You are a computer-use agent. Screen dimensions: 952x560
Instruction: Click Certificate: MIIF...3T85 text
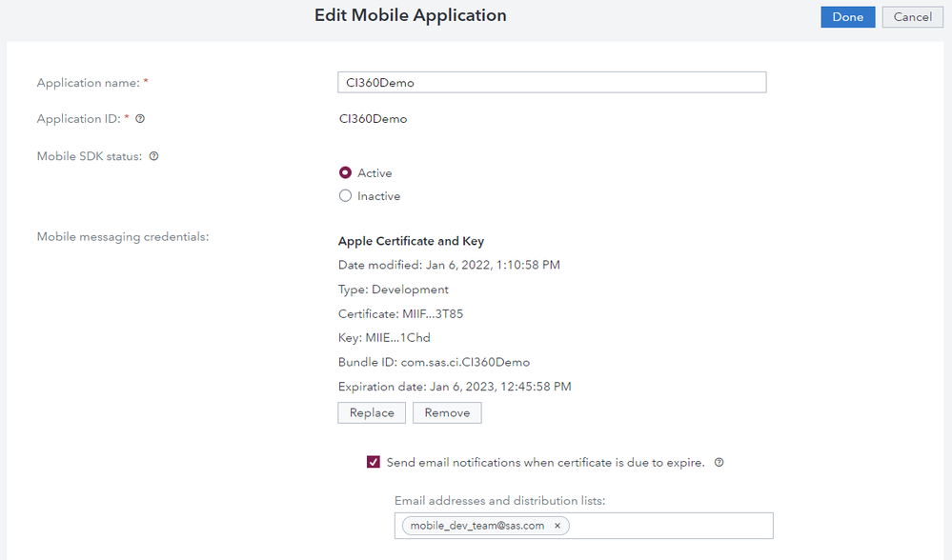tap(400, 313)
